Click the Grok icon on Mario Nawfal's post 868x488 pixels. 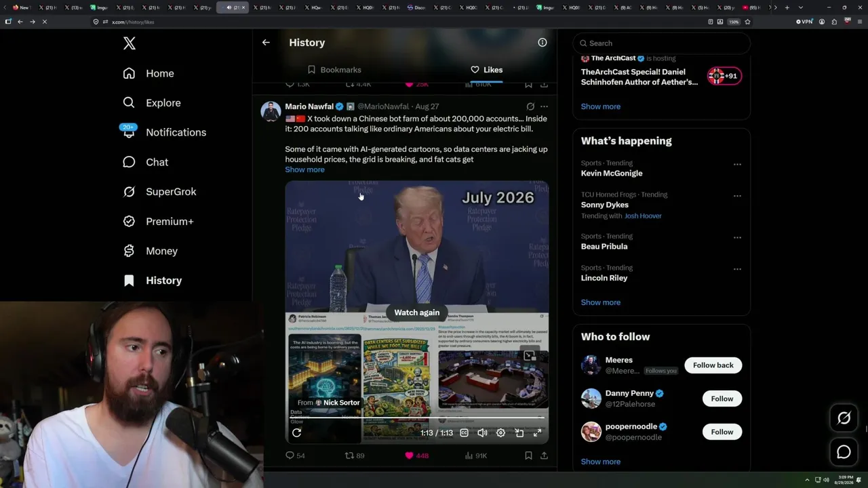(530, 106)
